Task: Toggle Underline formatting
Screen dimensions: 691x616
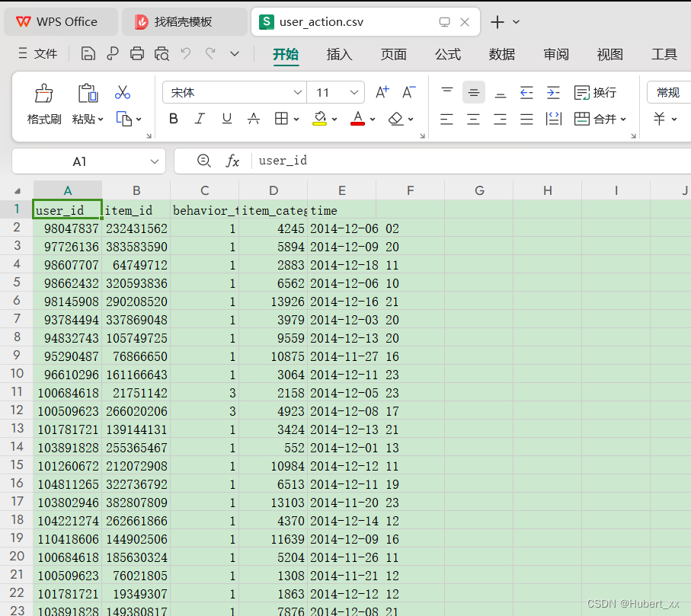Action: [x=226, y=119]
